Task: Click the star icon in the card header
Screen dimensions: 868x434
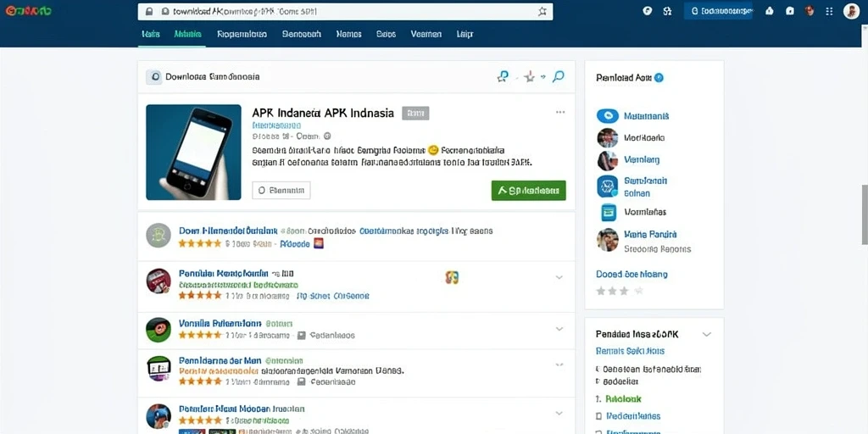Action: coord(529,77)
